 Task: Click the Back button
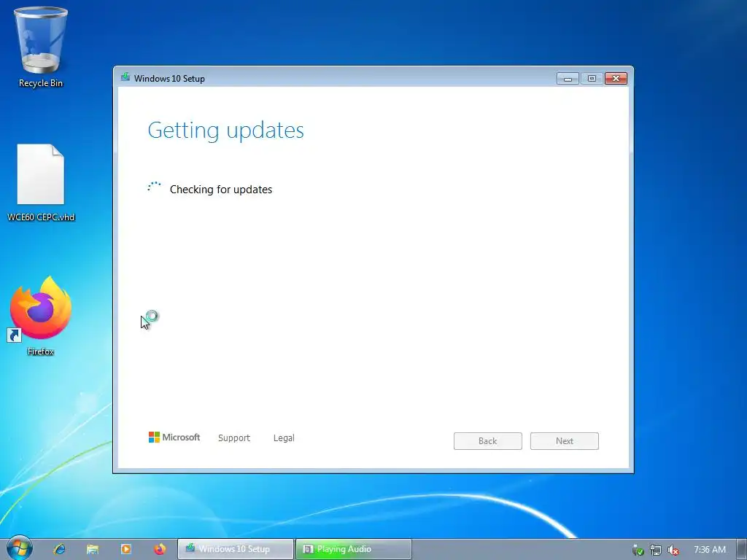[488, 441]
